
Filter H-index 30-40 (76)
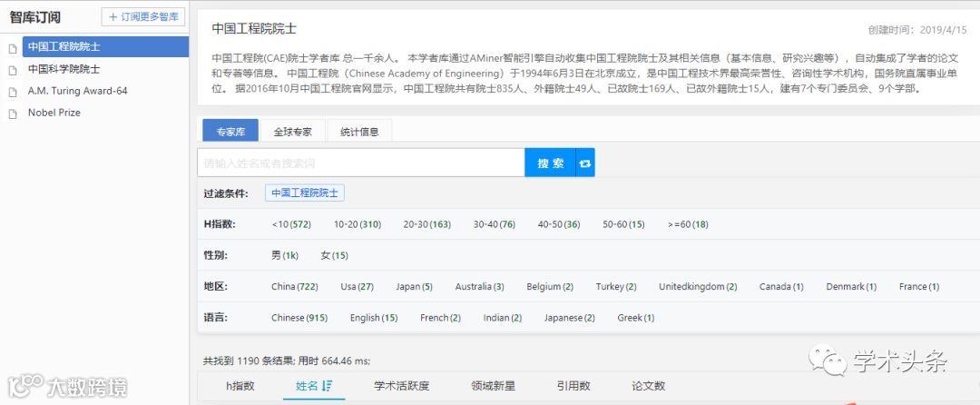[495, 224]
